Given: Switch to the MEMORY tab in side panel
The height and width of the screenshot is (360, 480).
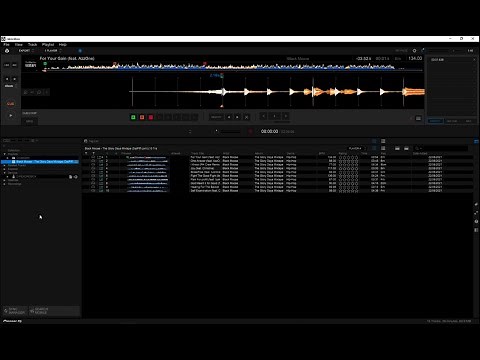Looking at the screenshot, I should [x=435, y=121].
